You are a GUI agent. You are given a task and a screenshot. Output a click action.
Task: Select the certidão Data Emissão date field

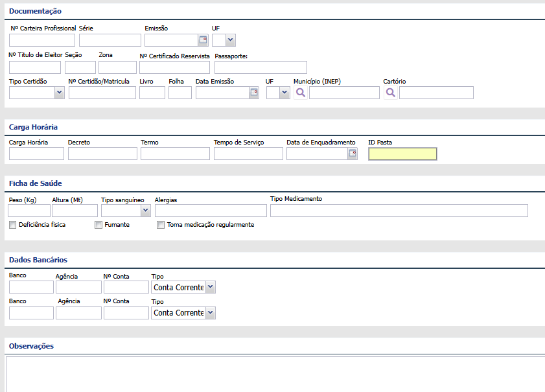223,93
